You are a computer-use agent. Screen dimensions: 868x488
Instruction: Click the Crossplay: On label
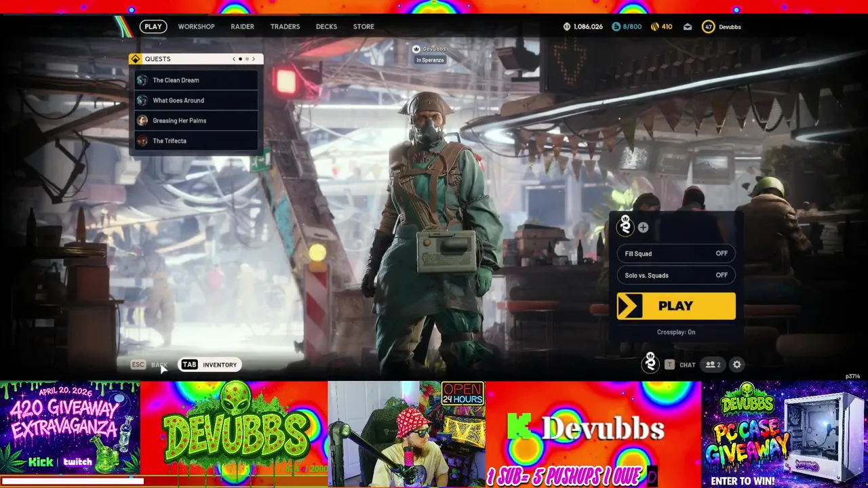pos(676,332)
